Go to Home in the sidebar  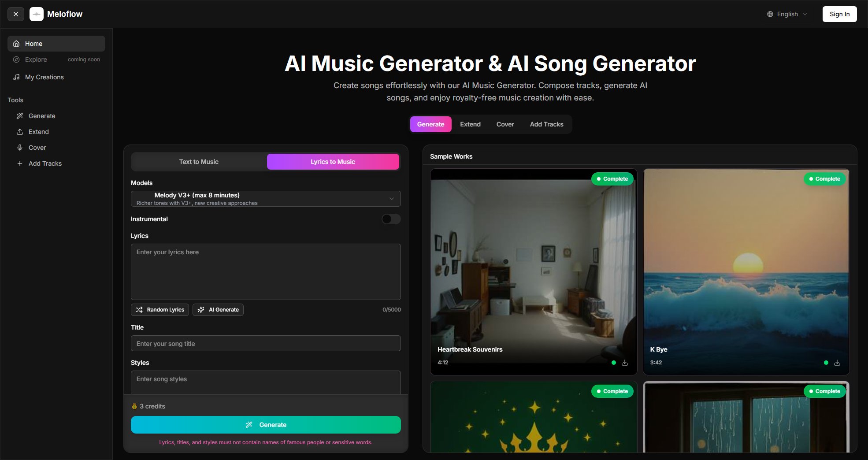56,44
